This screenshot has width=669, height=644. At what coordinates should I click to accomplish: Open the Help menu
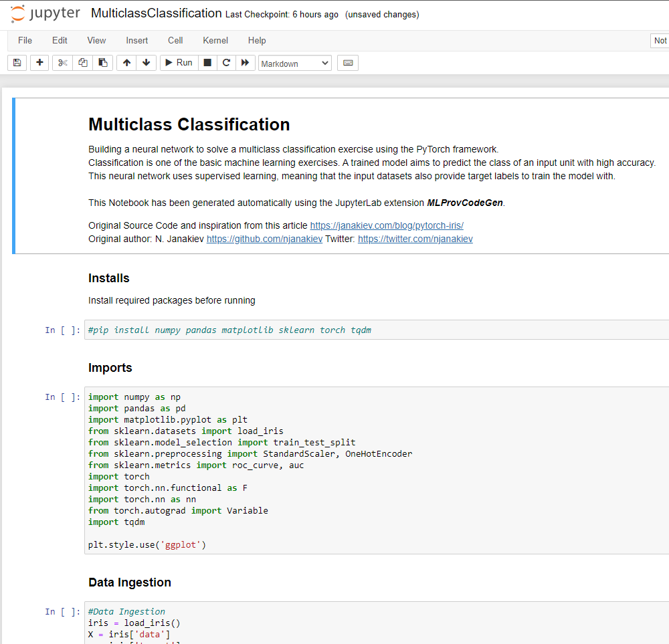[257, 41]
